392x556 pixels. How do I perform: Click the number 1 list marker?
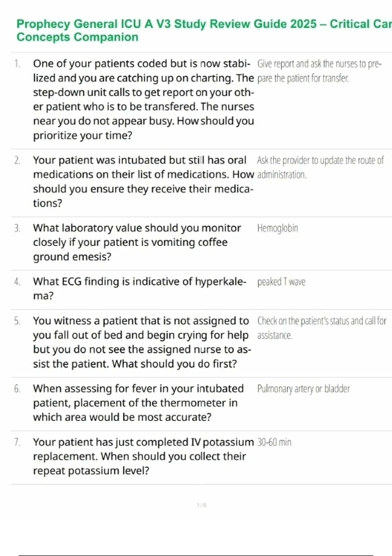click(x=17, y=64)
